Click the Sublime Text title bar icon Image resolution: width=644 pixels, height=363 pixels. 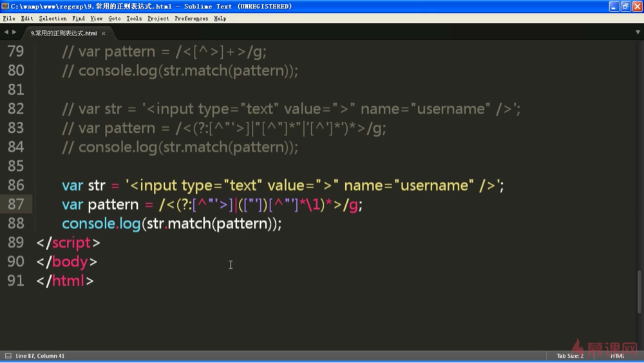click(5, 6)
